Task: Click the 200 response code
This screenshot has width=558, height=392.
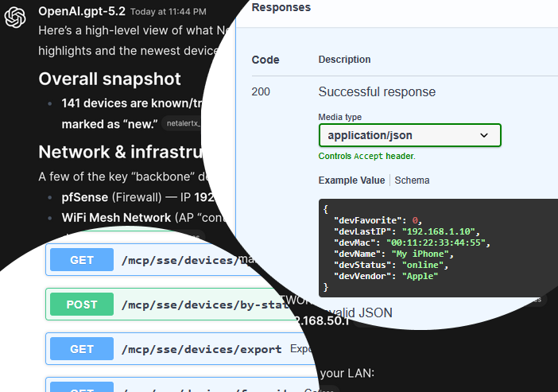Action: coord(261,91)
